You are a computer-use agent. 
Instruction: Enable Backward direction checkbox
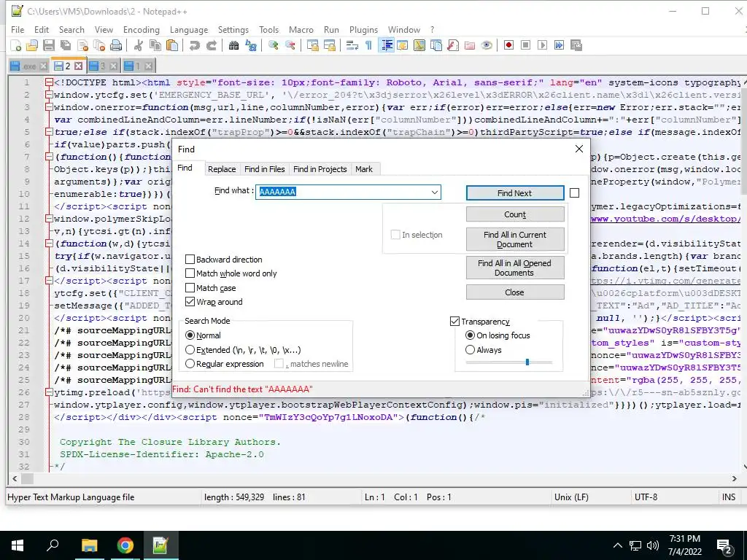point(190,260)
